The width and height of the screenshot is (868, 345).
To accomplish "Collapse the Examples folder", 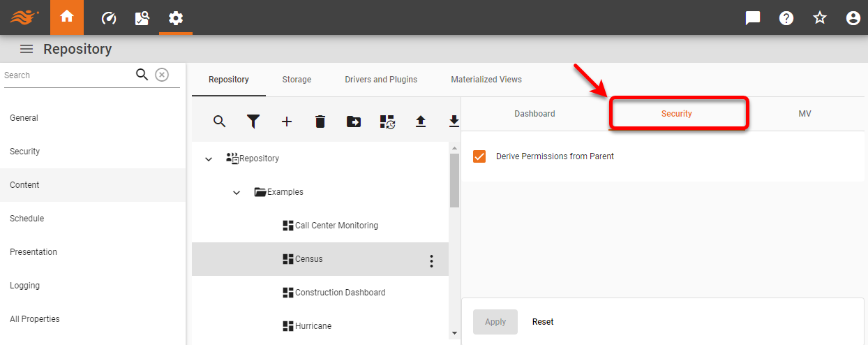I will [237, 193].
